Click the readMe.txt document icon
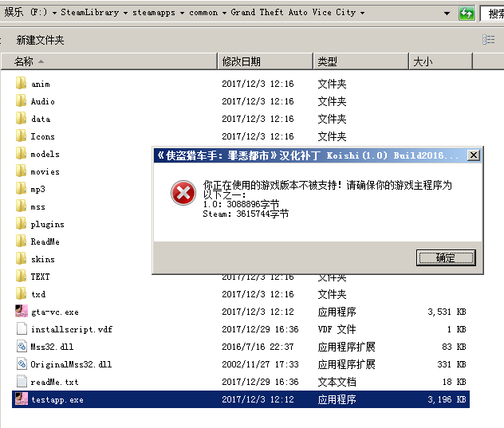 pyautogui.click(x=22, y=382)
